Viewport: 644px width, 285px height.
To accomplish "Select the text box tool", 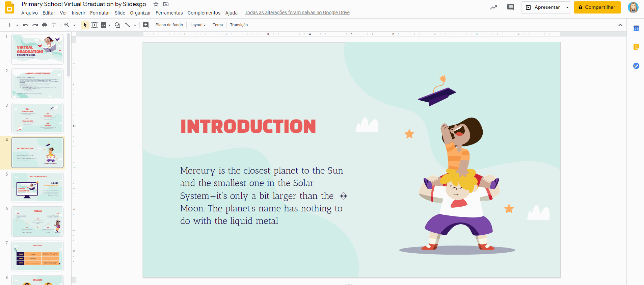I will (x=95, y=25).
